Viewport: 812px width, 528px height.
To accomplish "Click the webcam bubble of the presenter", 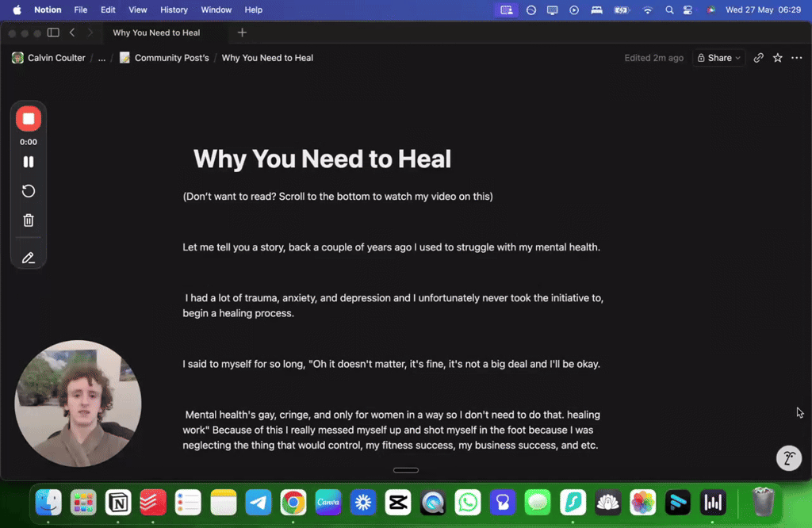I will 79,404.
